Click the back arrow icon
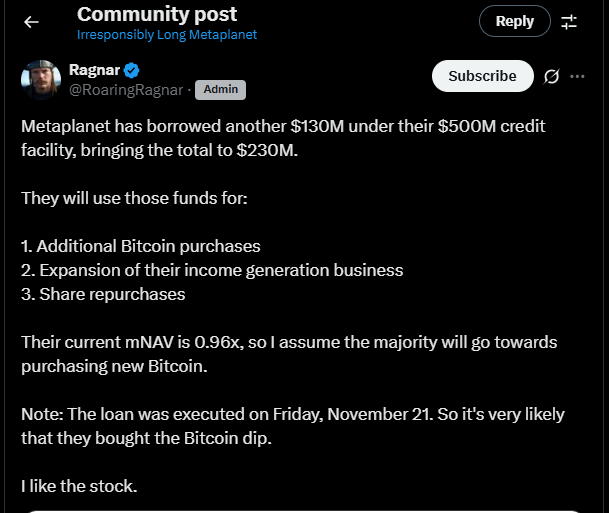The width and height of the screenshot is (609, 513). (x=32, y=21)
